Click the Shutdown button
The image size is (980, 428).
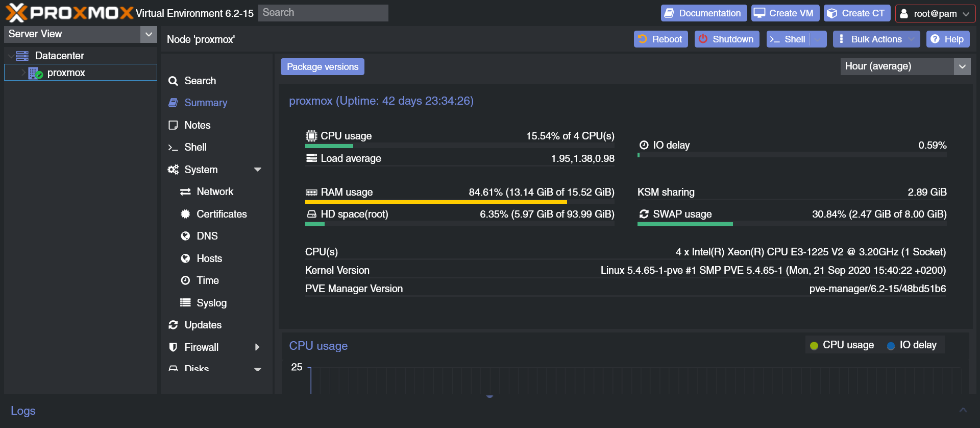[727, 39]
